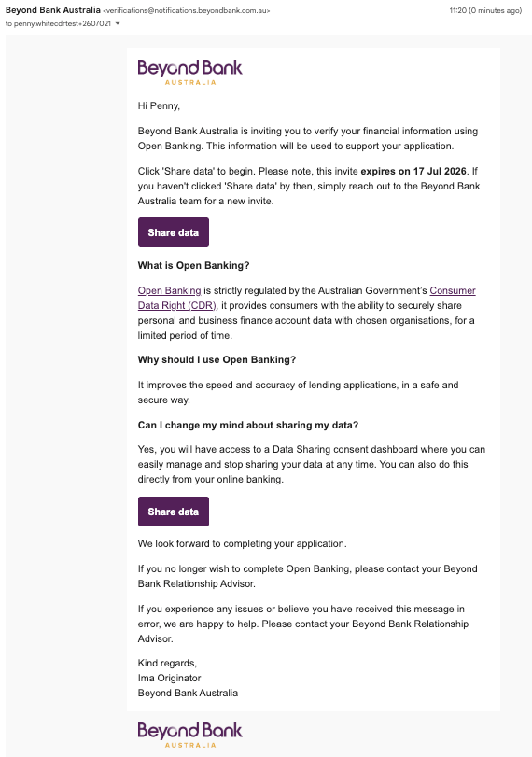Open the Open Banking hyperlink
The width and height of the screenshot is (532, 757).
tap(170, 290)
